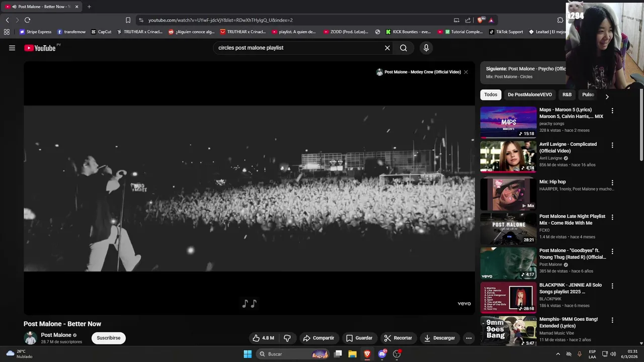
Task: Mute tab via speaker icon on tab
Action: coord(14,7)
